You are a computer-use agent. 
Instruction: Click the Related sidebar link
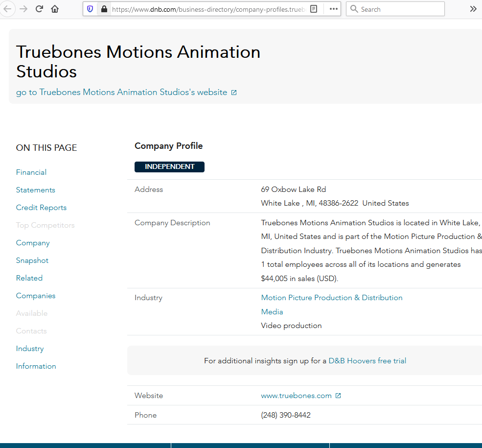coord(29,278)
